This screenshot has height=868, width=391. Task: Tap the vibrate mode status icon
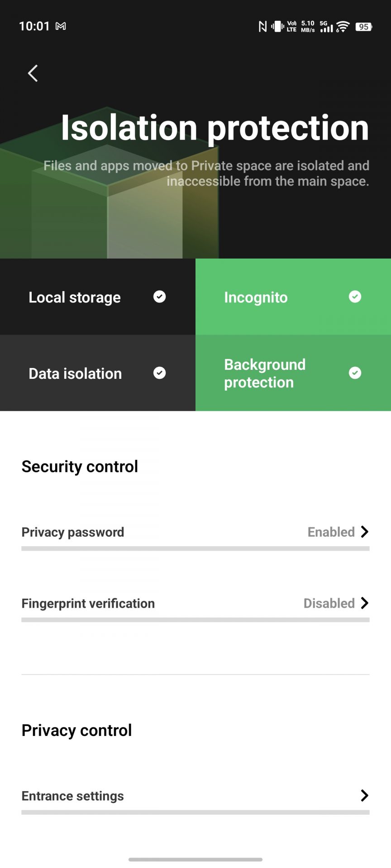point(277,27)
